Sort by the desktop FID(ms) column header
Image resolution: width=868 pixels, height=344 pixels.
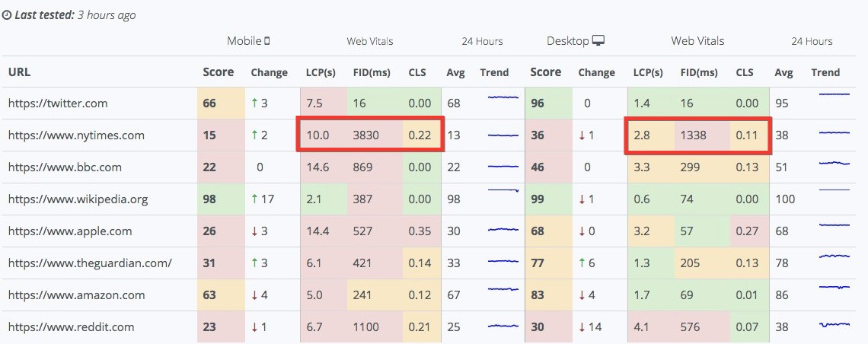(698, 72)
